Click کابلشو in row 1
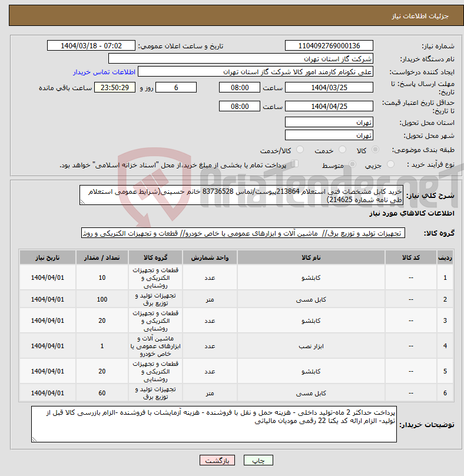 pos(311,278)
